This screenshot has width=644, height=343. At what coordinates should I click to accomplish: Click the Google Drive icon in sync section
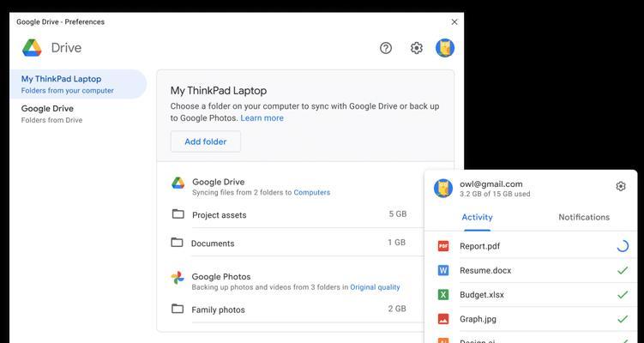click(x=178, y=183)
